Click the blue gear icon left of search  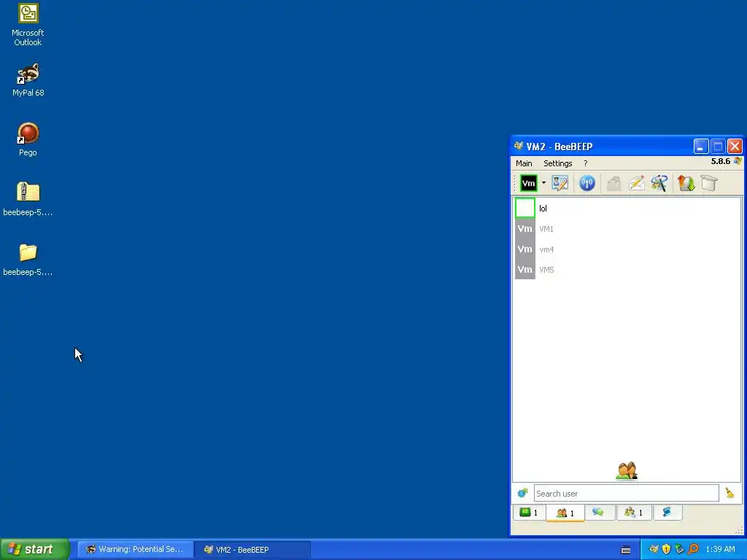coord(522,493)
